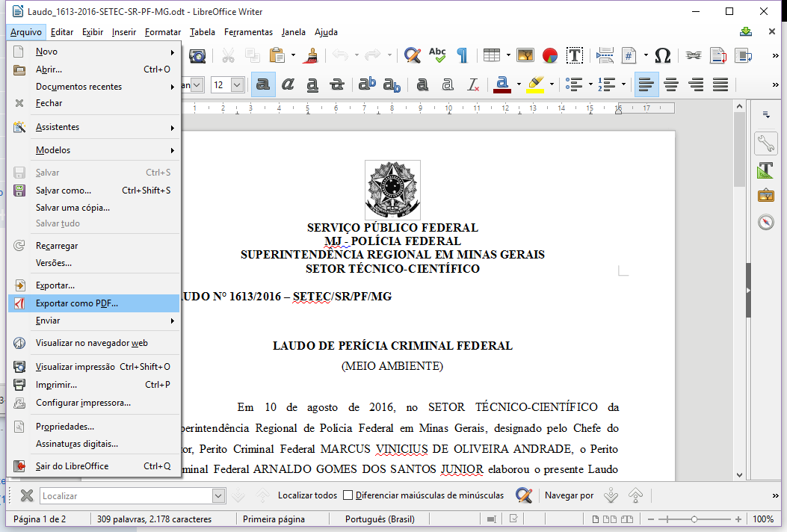Open the Formatar menu

[163, 32]
